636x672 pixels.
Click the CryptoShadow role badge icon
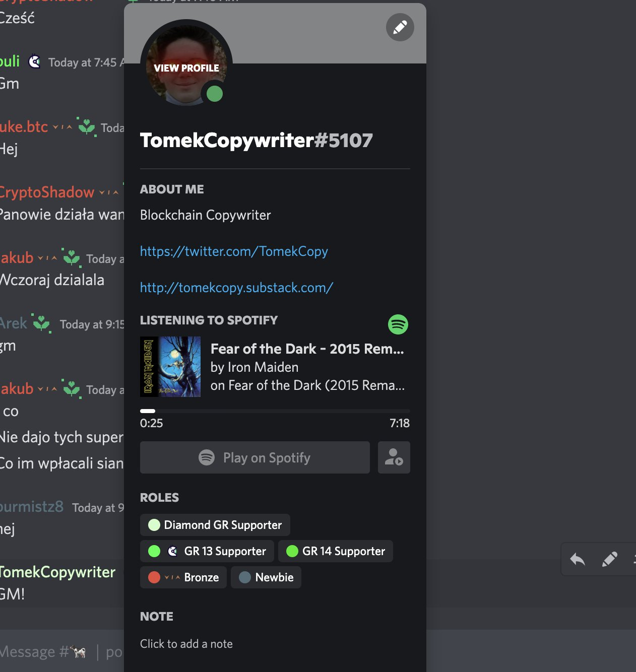tap(109, 192)
